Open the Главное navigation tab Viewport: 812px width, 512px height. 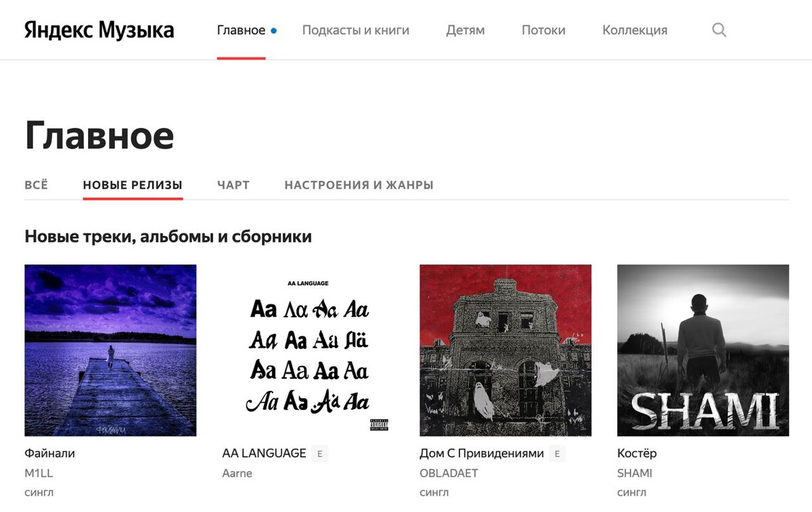click(x=241, y=30)
